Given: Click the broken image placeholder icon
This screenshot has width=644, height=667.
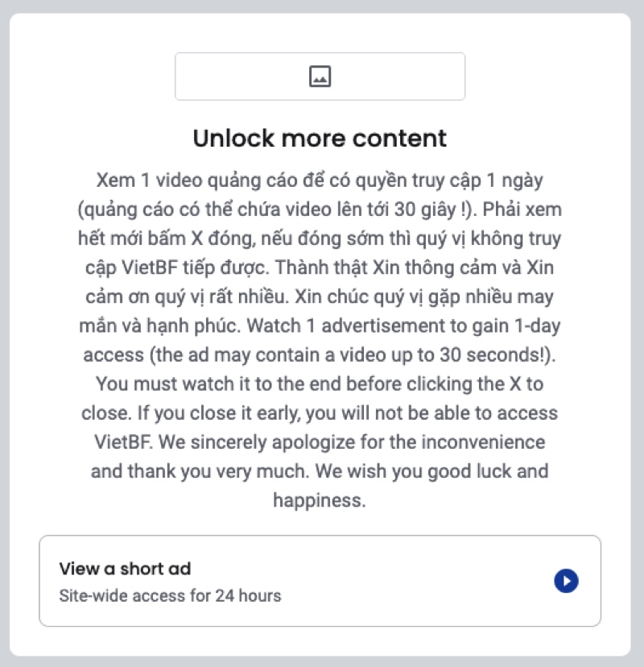Looking at the screenshot, I should [x=320, y=77].
